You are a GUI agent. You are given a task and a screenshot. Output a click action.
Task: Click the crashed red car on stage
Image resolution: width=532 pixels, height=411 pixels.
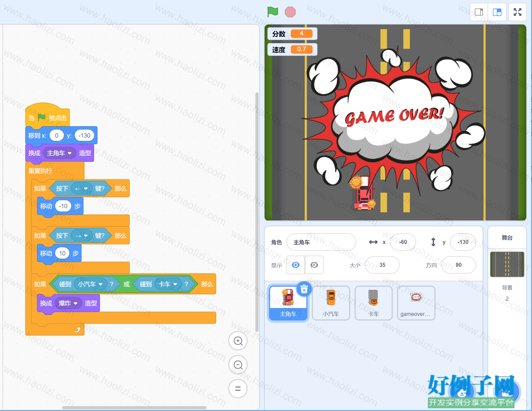(363, 193)
